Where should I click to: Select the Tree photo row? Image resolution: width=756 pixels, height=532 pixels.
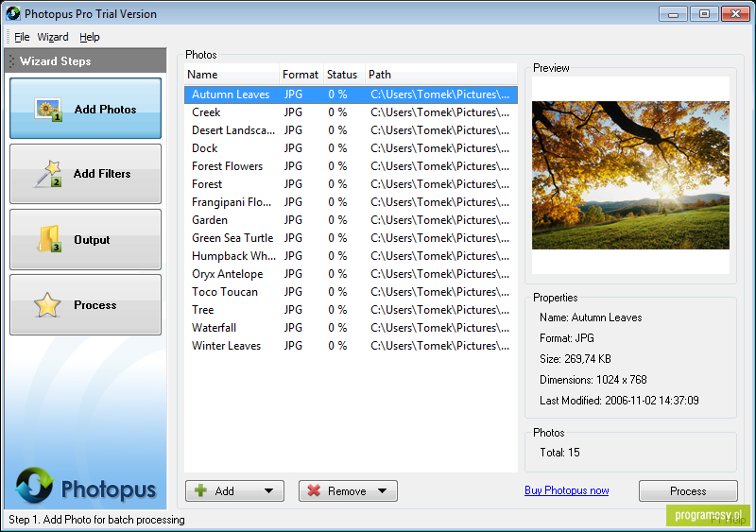(351, 310)
